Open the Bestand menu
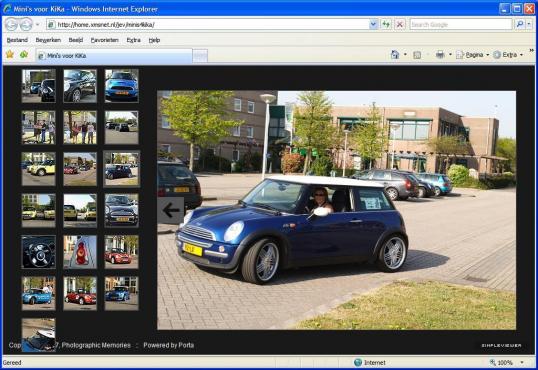This screenshot has width=538, height=370. (17, 40)
